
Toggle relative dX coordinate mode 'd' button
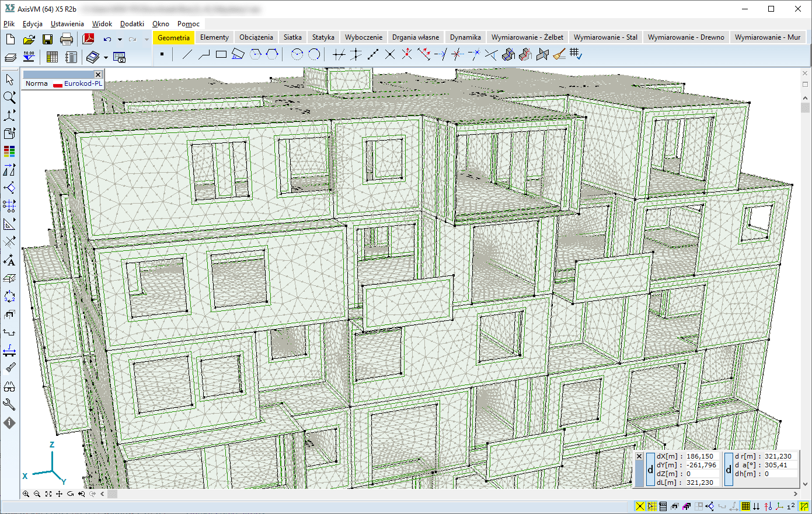[x=650, y=470]
